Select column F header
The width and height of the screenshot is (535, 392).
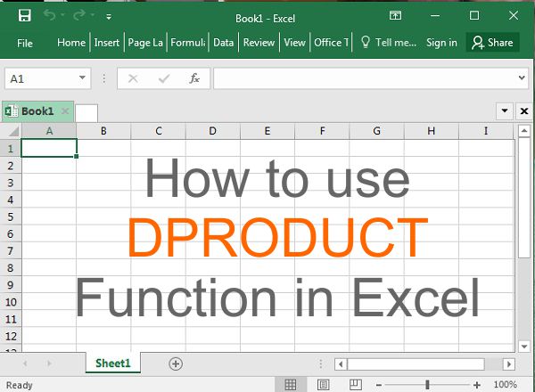(322, 131)
